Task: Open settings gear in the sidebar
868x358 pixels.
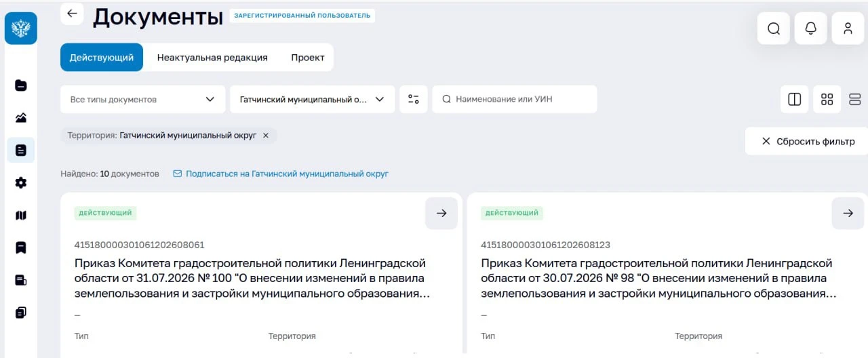Action: [21, 182]
